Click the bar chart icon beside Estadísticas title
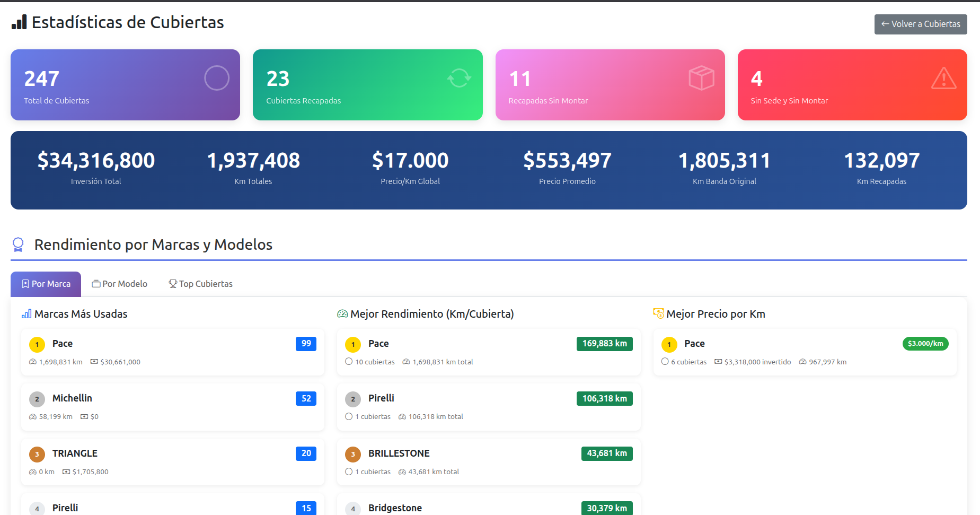The image size is (980, 515). pos(19,22)
